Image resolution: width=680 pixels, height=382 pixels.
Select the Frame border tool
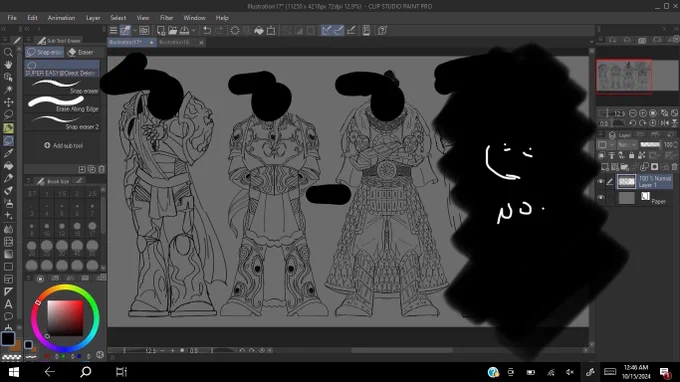click(8, 279)
